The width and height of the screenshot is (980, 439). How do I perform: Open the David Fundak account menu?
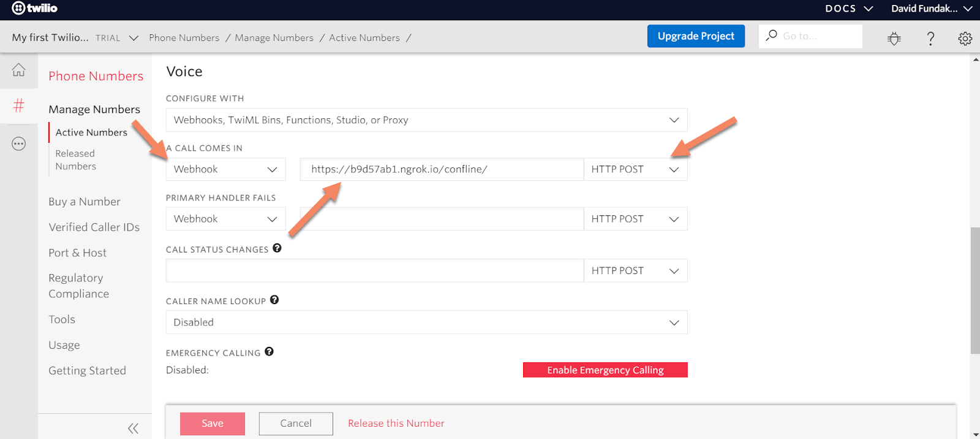[x=932, y=9]
